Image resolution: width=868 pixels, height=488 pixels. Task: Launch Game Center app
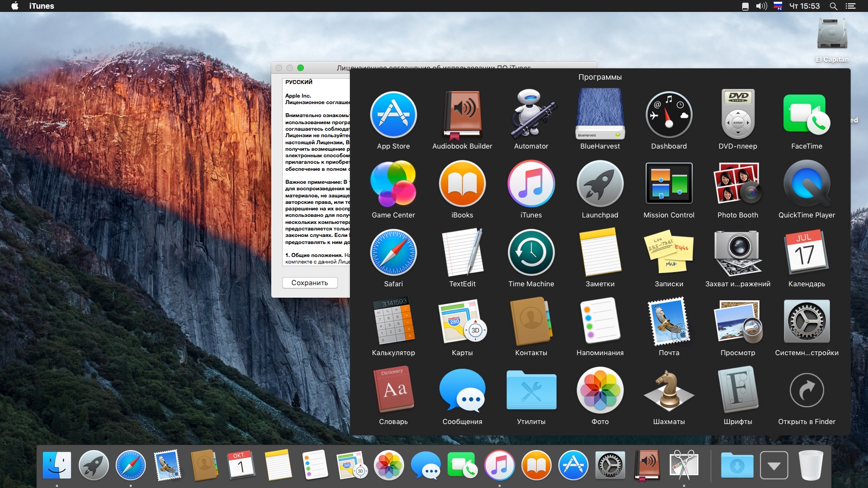393,184
